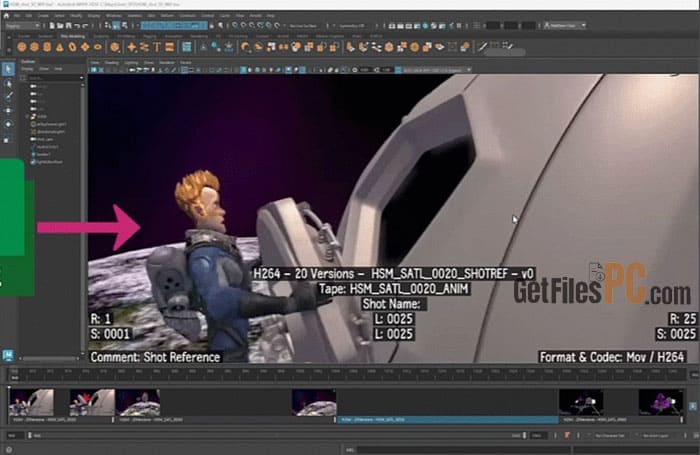The width and height of the screenshot is (700, 455).
Task: Click the sequencer time ruler
Action: click(x=348, y=374)
